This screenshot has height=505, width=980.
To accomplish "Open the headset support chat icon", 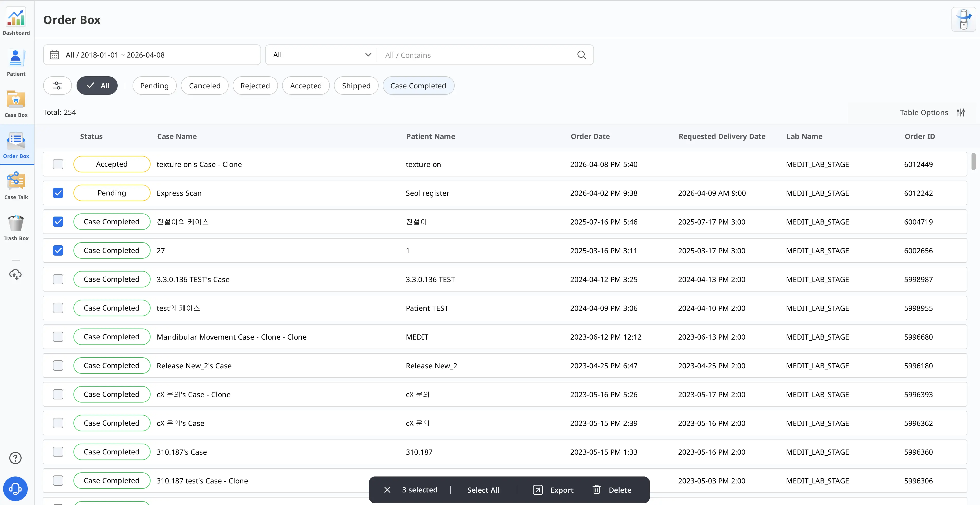I will coord(16,489).
